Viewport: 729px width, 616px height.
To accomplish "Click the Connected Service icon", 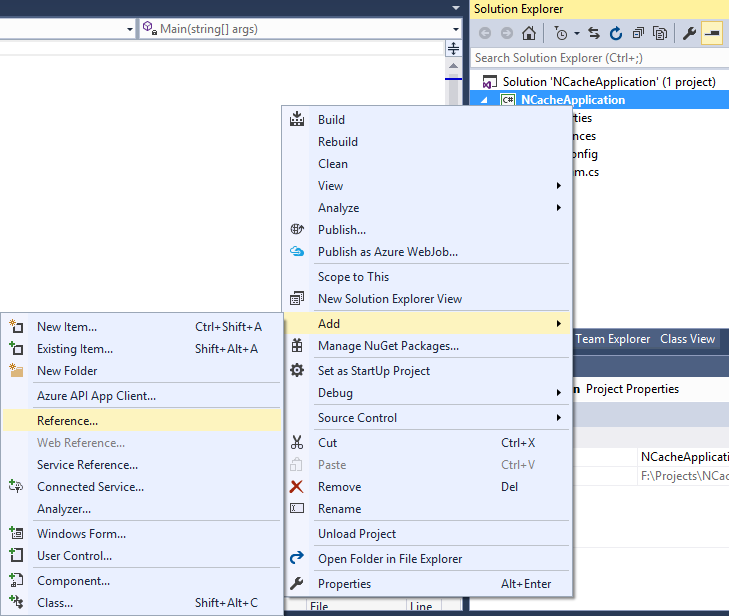I will [x=16, y=486].
